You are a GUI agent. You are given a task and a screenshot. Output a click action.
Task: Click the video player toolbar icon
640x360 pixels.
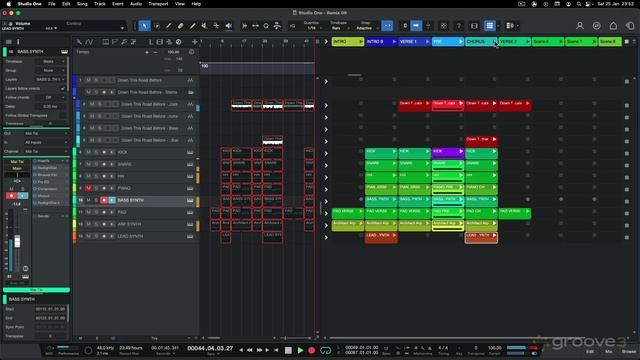pos(474,26)
